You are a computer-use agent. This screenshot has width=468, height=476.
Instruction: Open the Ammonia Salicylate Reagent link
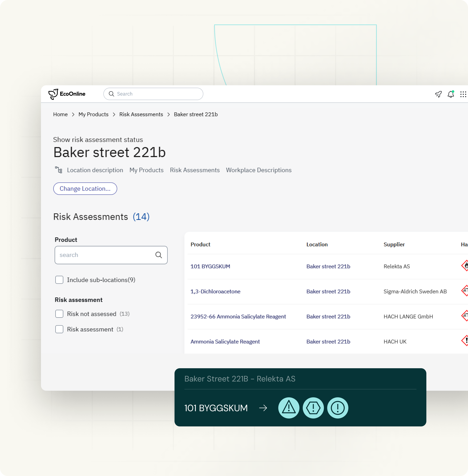[225, 342]
